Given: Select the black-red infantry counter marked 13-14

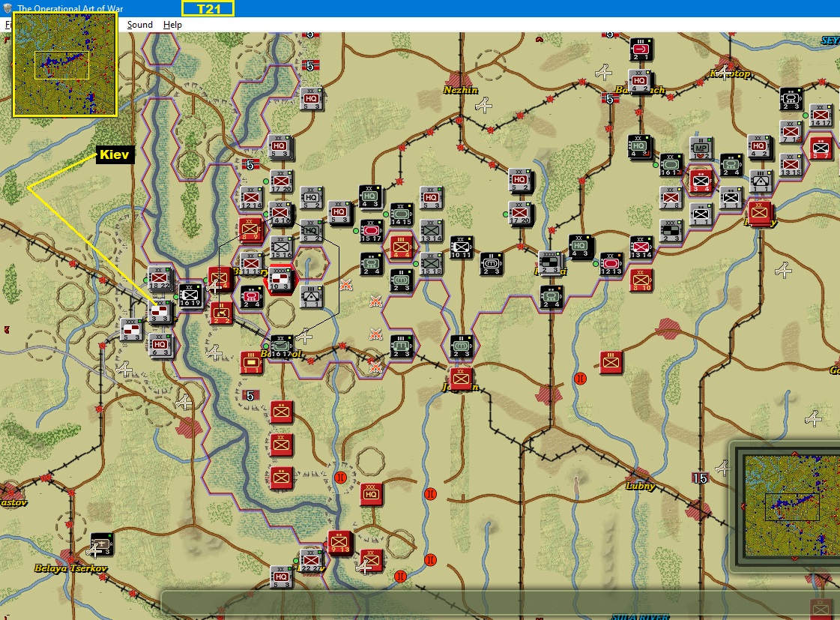Looking at the screenshot, I should click(x=641, y=247).
